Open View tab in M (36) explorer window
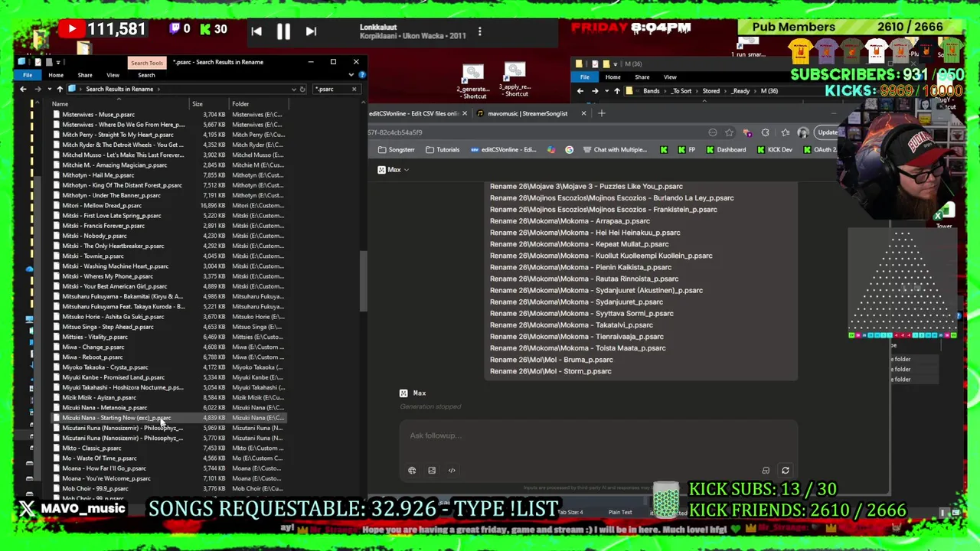The image size is (980, 551). coord(670,77)
